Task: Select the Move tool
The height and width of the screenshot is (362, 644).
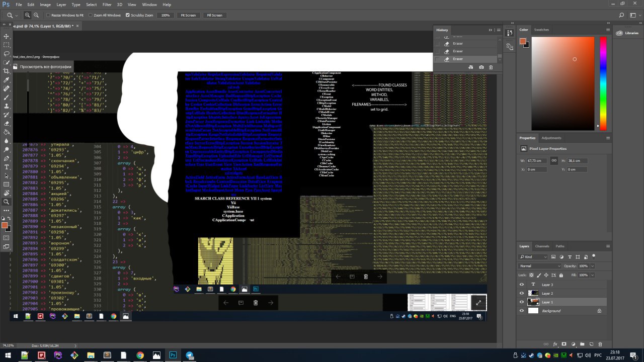Action: coord(7,37)
